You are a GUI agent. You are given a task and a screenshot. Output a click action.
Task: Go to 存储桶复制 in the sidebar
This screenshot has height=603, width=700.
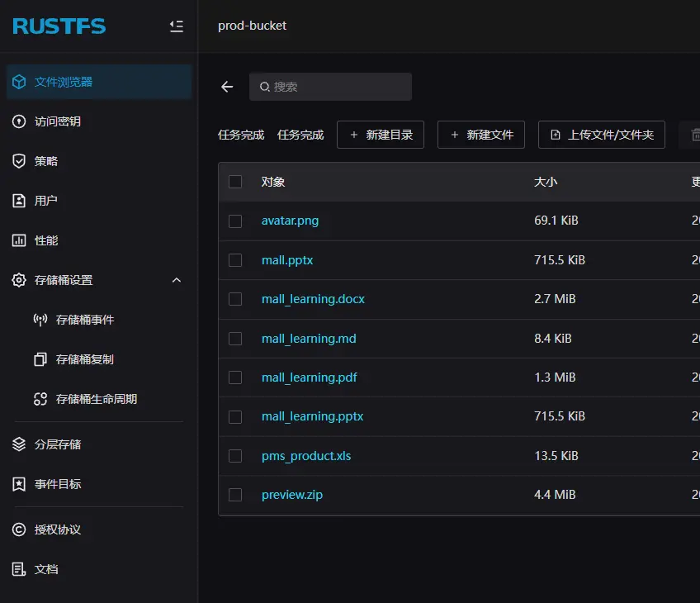(x=84, y=359)
